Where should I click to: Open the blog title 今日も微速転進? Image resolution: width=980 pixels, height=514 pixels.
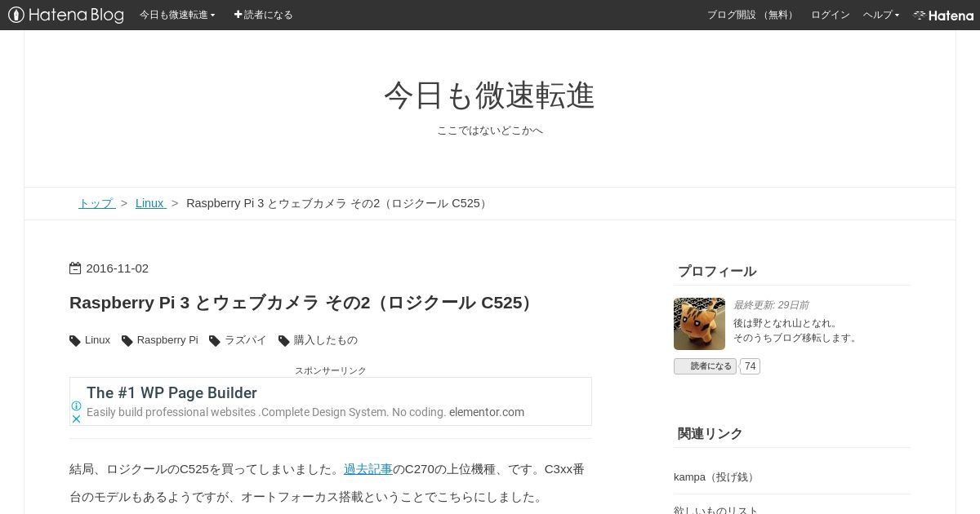(x=490, y=95)
